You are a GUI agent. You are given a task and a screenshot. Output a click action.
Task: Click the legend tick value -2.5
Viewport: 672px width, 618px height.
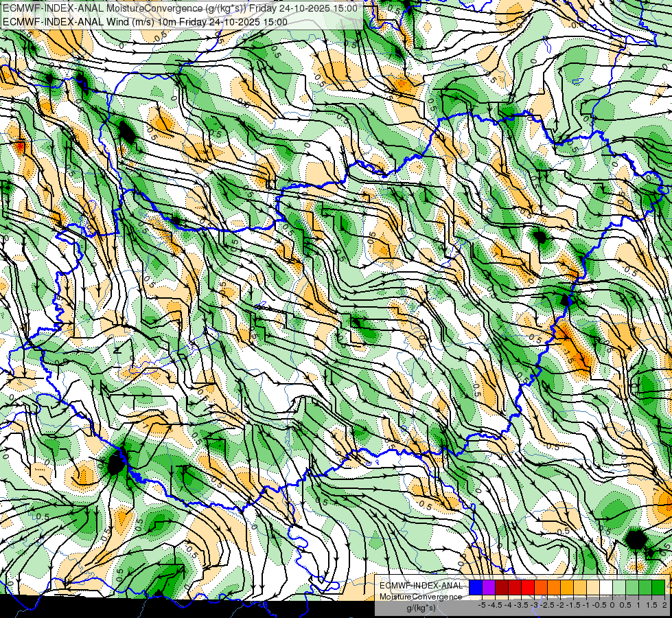(x=547, y=605)
